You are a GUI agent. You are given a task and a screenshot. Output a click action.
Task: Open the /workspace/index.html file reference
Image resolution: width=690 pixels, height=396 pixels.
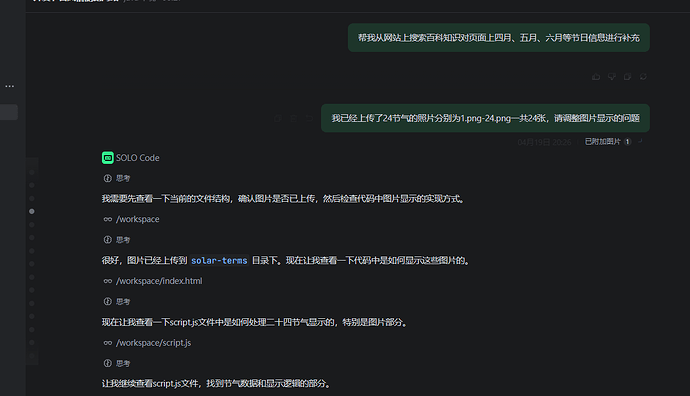[x=159, y=281]
